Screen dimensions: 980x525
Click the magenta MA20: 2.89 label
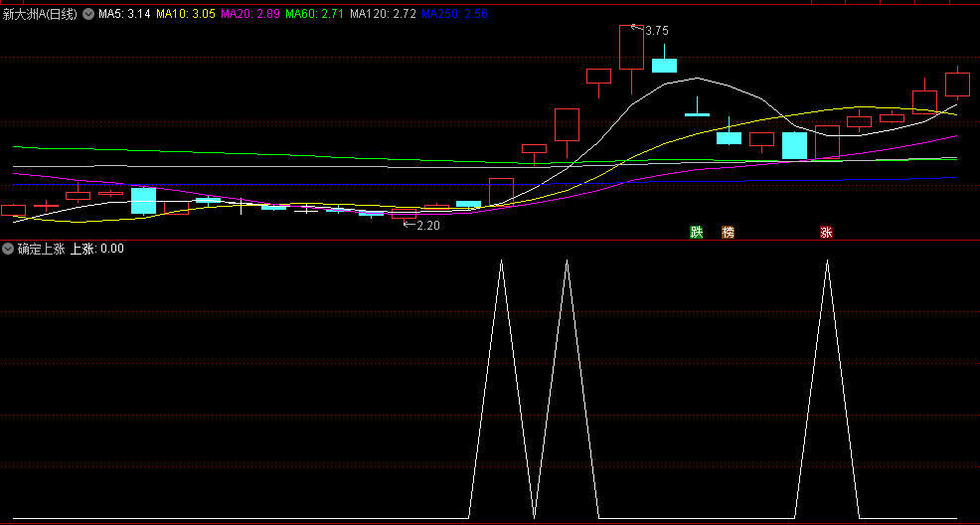249,14
